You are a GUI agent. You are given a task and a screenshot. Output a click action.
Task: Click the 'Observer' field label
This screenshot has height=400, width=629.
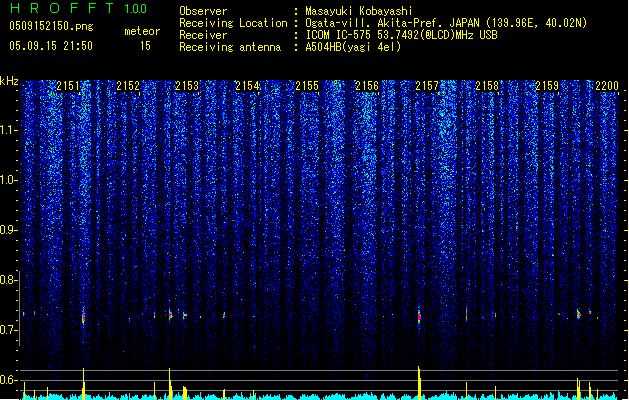203,11
